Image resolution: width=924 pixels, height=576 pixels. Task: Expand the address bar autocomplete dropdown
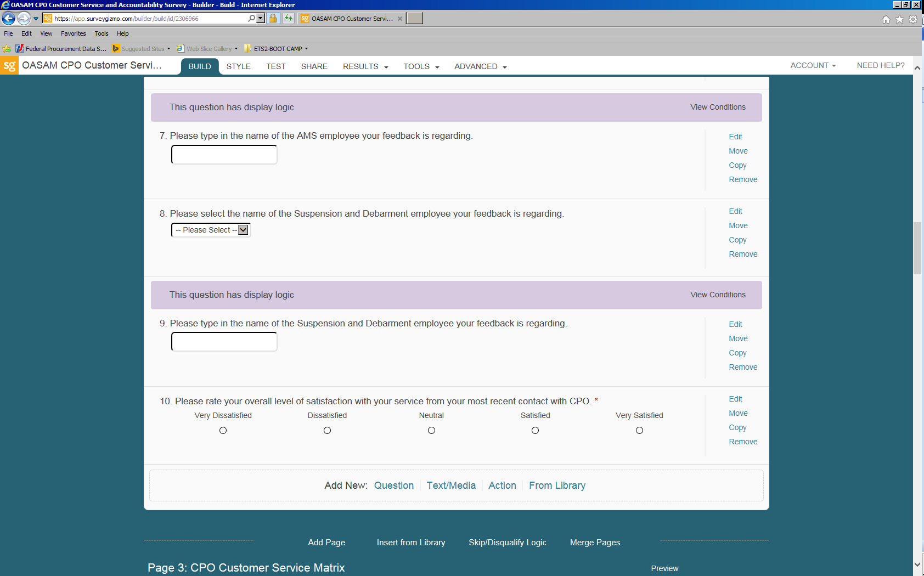click(x=261, y=18)
